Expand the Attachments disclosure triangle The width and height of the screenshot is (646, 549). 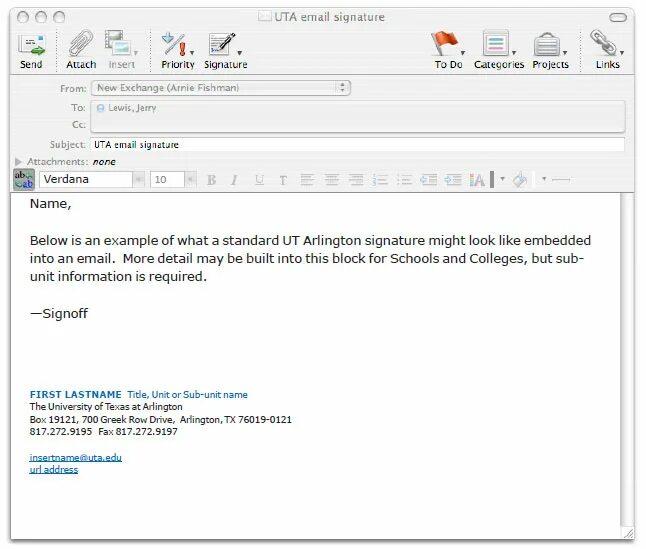18,161
